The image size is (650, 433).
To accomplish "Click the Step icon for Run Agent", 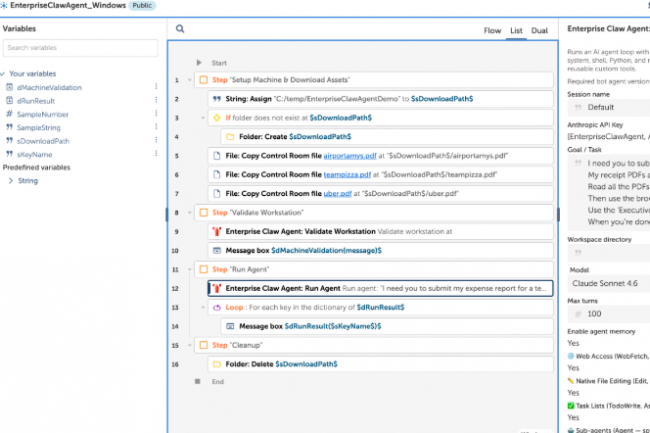I will click(x=204, y=269).
